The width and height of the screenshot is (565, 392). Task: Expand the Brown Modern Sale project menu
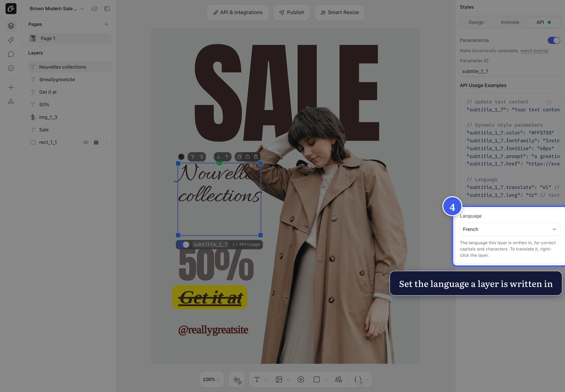click(56, 8)
